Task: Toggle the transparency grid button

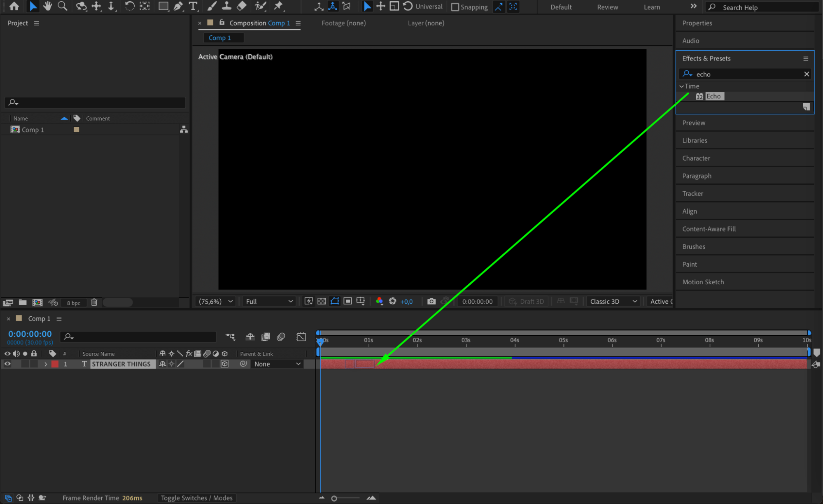Action: point(322,302)
